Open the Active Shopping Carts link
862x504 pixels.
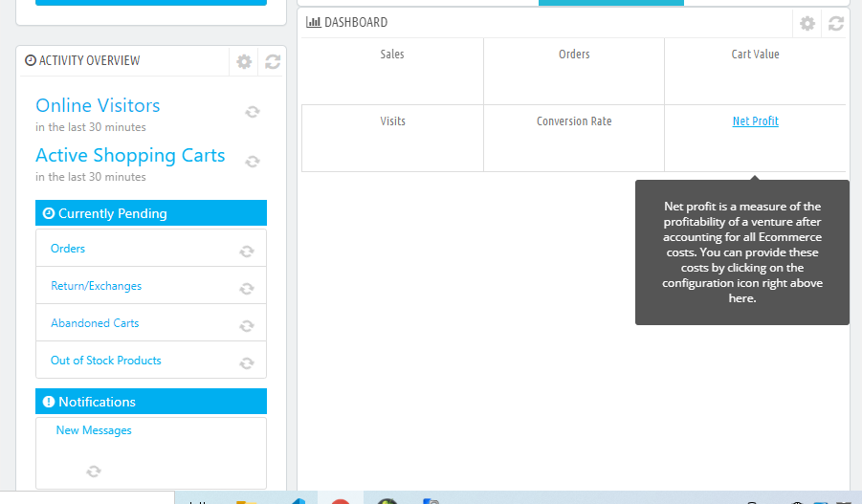coord(130,156)
